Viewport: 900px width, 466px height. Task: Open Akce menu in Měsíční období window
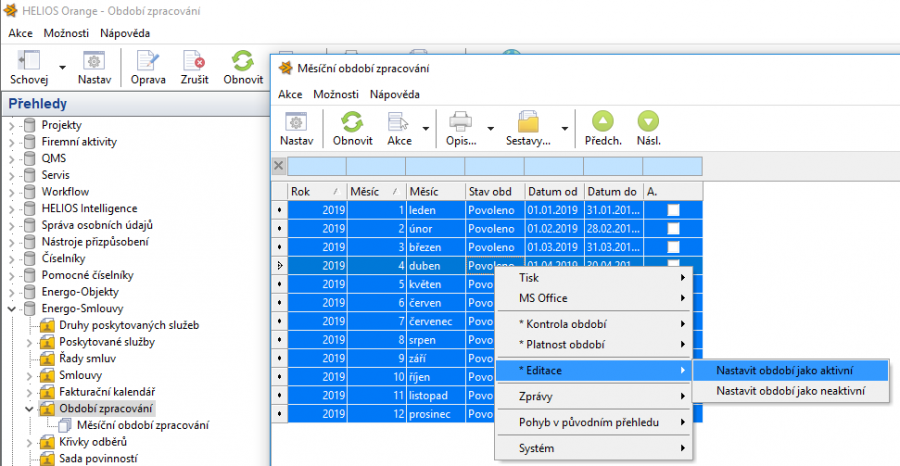point(290,95)
